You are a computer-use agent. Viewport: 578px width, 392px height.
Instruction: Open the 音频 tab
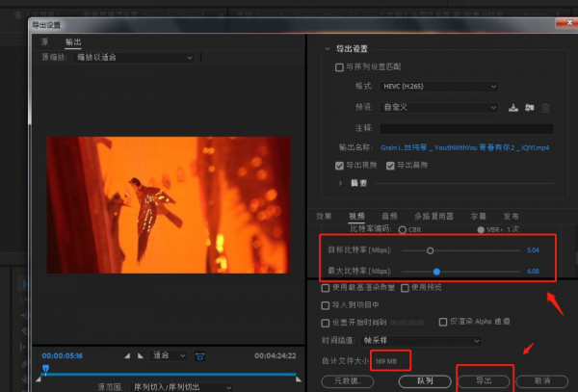coord(389,217)
